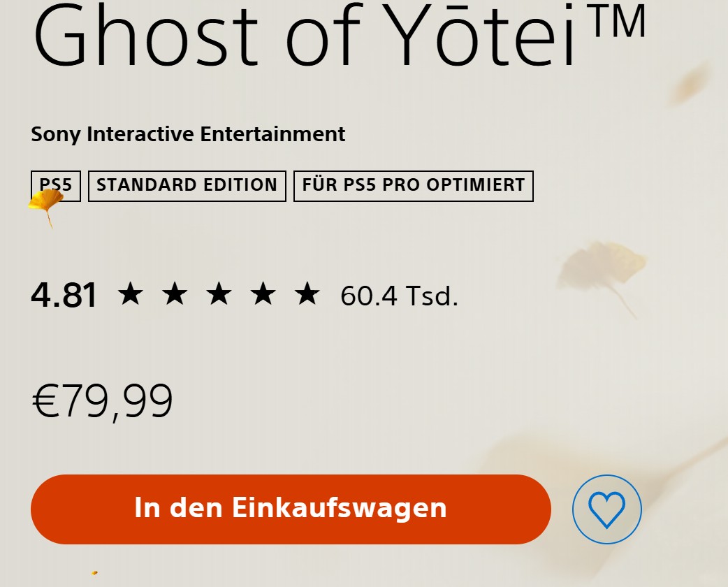Click the PS5 platform tag
728x587 pixels.
(x=56, y=186)
